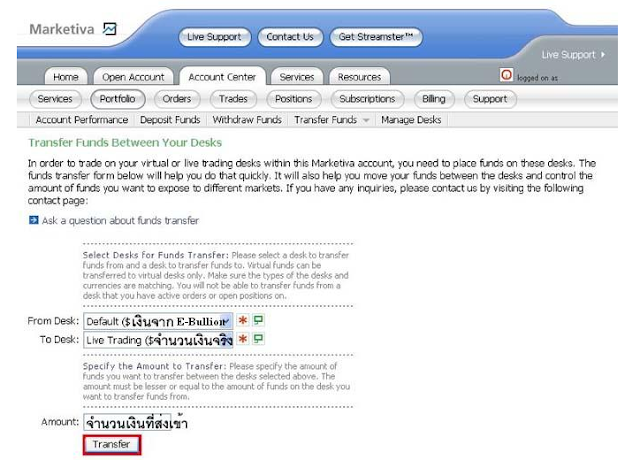Click the 'From Desk:' label
The height and width of the screenshot is (460, 640).
(53, 321)
